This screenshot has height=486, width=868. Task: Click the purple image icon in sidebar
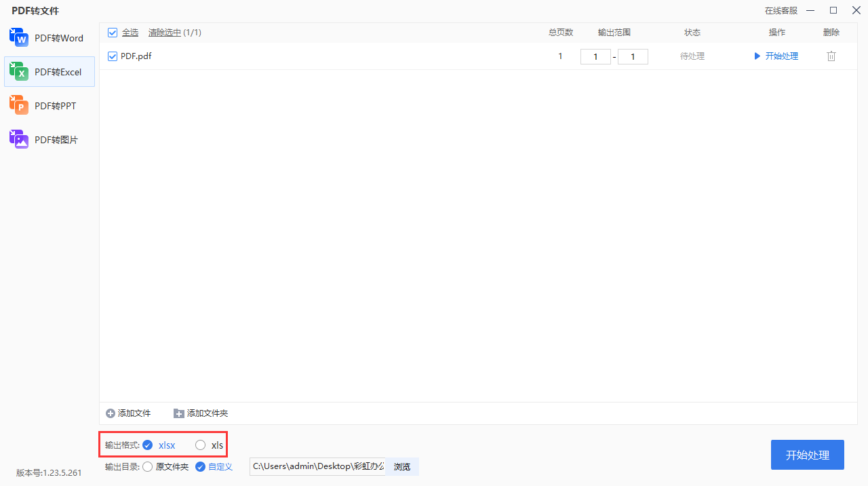19,139
